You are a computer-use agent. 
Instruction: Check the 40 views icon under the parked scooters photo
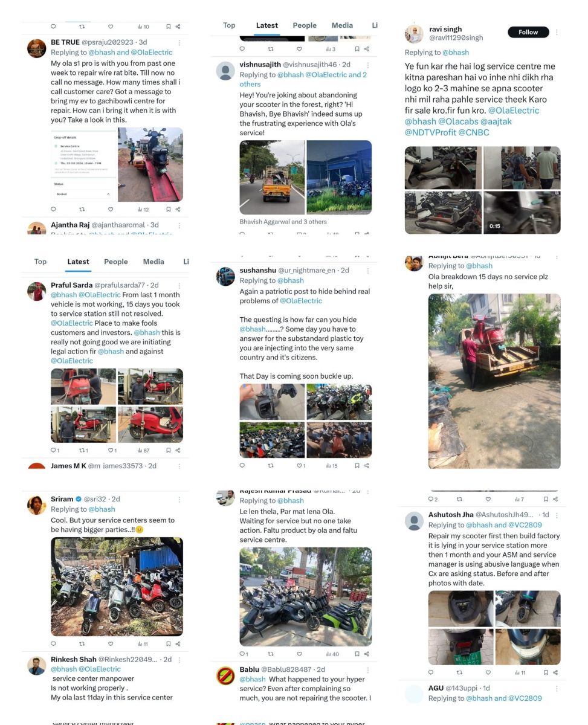coord(332,654)
